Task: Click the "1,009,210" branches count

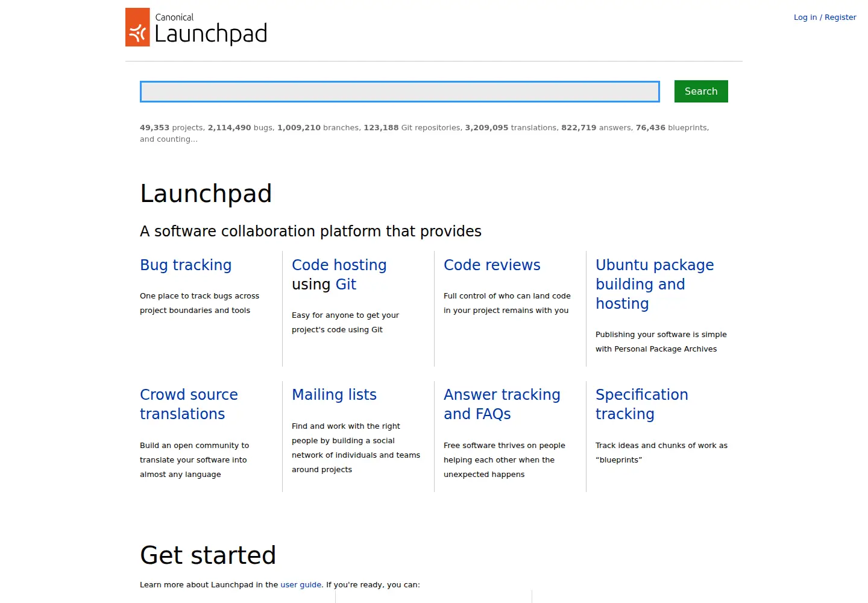Action: point(299,128)
